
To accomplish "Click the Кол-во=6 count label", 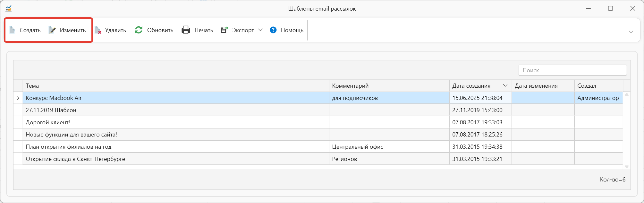I will [613, 180].
